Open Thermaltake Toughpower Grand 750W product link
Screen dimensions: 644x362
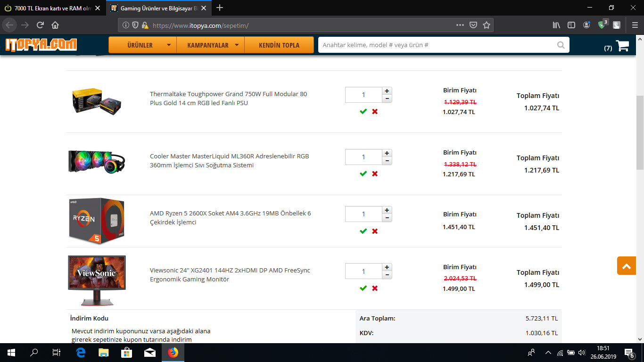pos(228,99)
